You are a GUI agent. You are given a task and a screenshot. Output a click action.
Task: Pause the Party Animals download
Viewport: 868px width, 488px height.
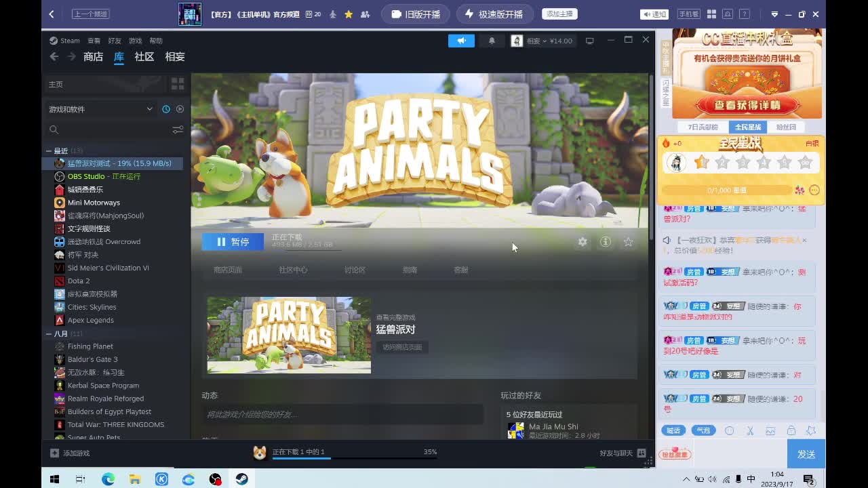click(x=233, y=241)
